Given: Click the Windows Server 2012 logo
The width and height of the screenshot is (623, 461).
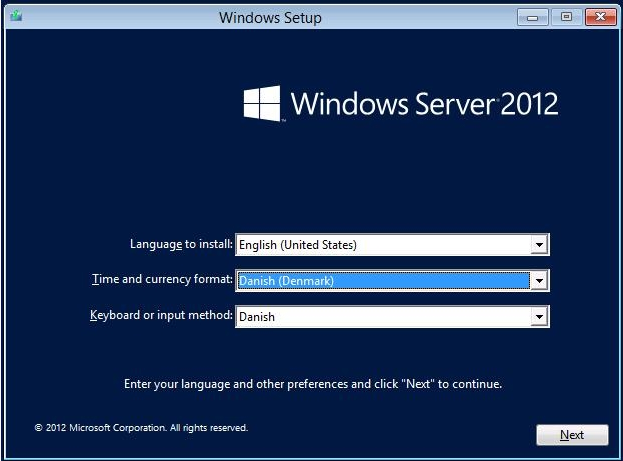Looking at the screenshot, I should 400,103.
